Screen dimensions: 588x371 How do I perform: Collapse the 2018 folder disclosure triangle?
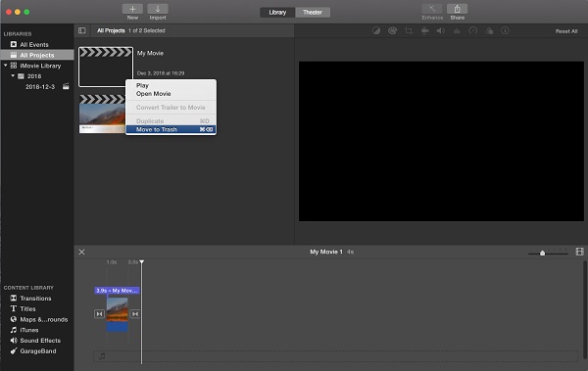coord(13,76)
